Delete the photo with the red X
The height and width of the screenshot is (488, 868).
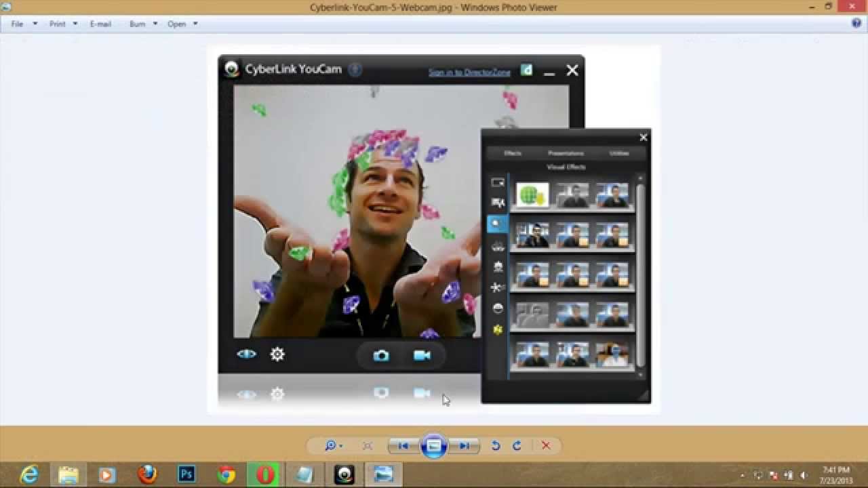click(546, 445)
